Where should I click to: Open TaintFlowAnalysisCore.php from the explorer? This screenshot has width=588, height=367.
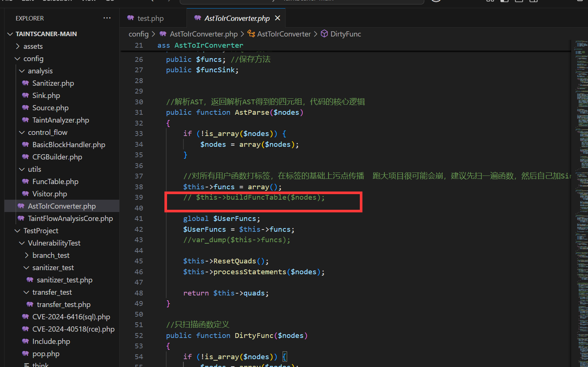[70, 218]
